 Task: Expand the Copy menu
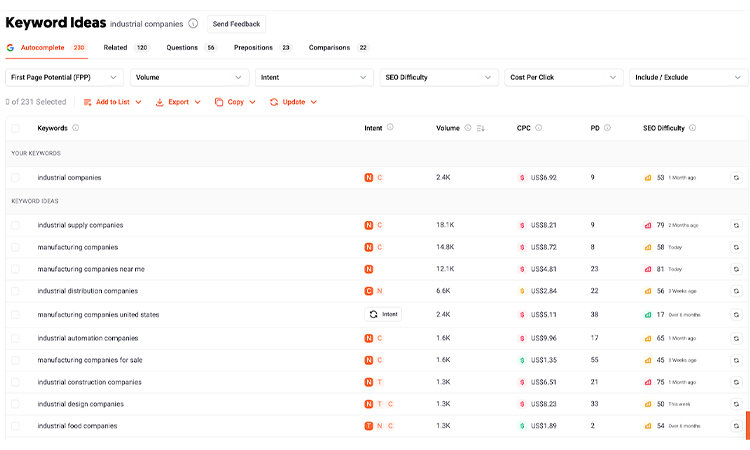pos(235,102)
